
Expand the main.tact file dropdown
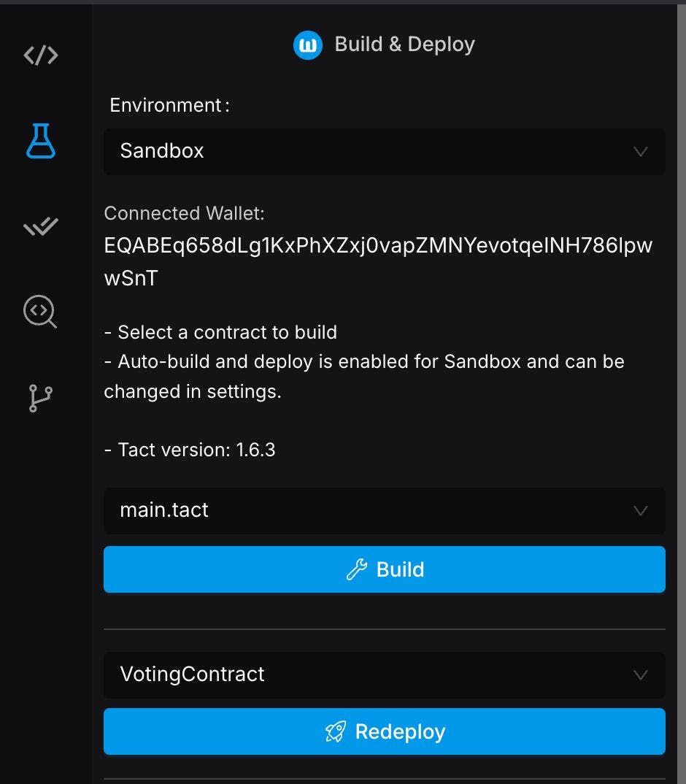[x=384, y=510]
